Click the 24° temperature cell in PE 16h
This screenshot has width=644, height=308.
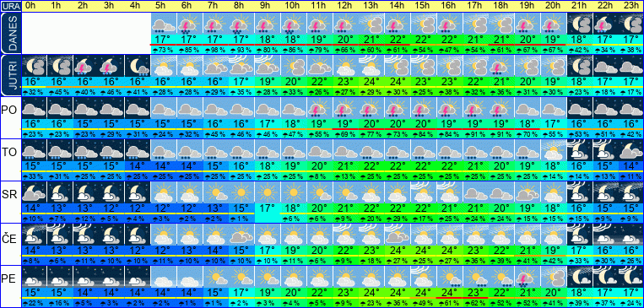(x=450, y=293)
